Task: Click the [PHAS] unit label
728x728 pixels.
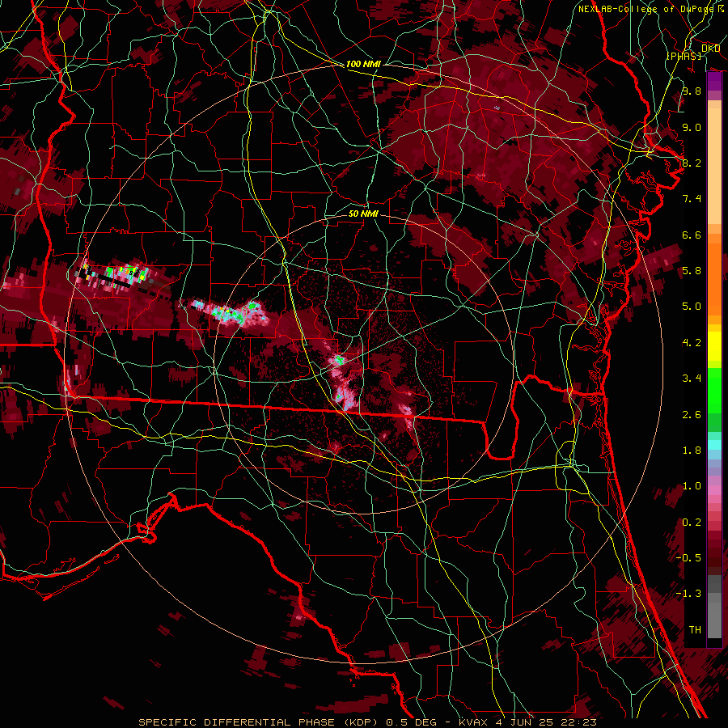Action: tap(684, 56)
